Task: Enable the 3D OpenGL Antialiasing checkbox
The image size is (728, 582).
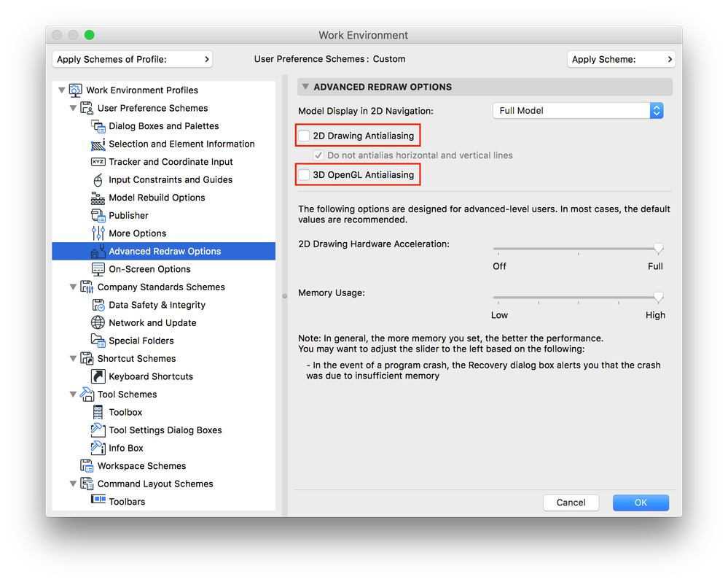Action: [304, 174]
